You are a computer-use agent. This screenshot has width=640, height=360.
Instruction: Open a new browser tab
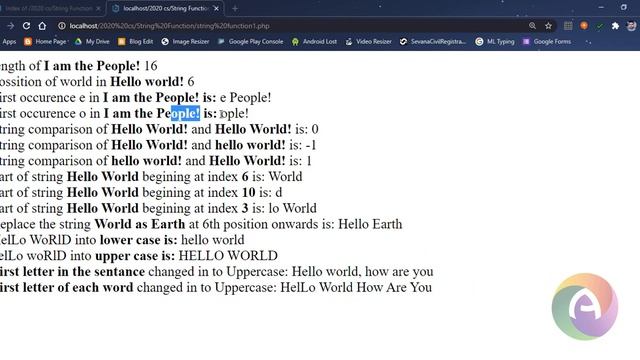[x=235, y=8]
